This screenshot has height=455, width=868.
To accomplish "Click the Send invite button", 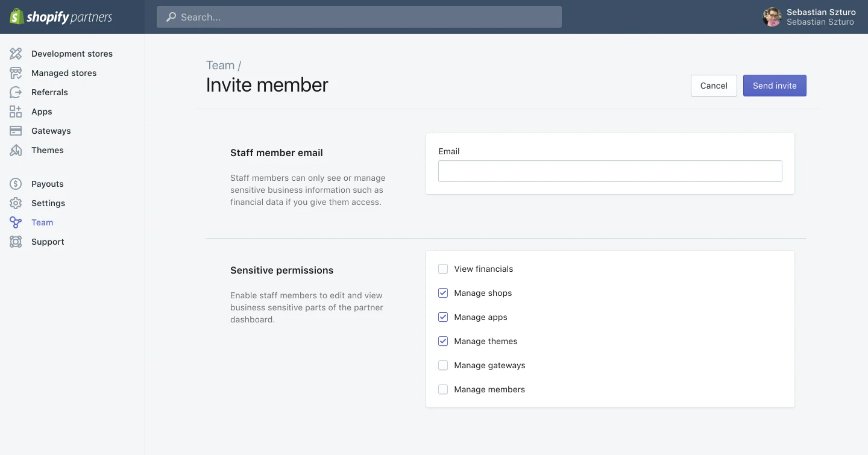I will point(775,86).
